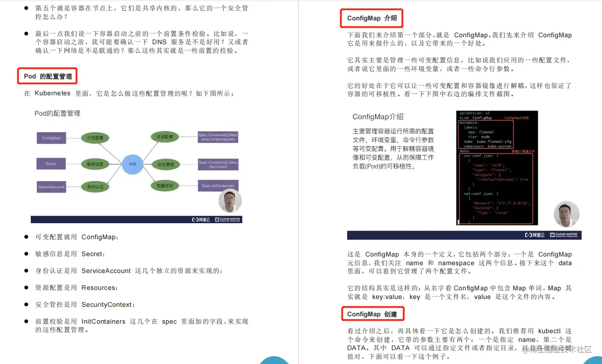Click the green '安全管控' oval node
Image resolution: width=602 pixels, height=364 pixels.
[x=166, y=165]
